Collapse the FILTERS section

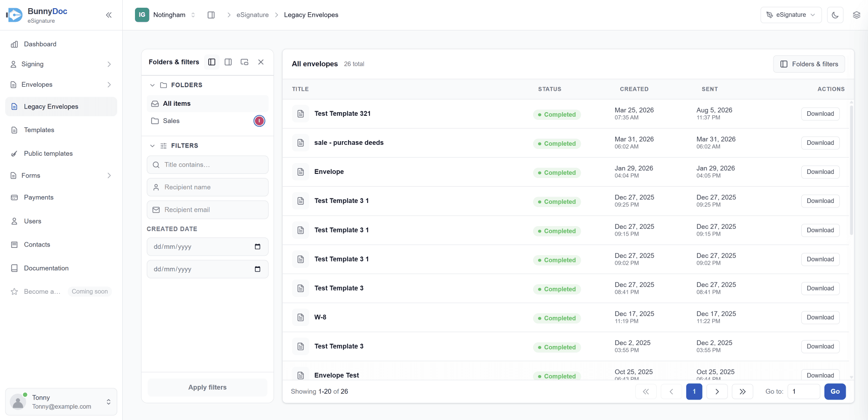click(x=152, y=146)
